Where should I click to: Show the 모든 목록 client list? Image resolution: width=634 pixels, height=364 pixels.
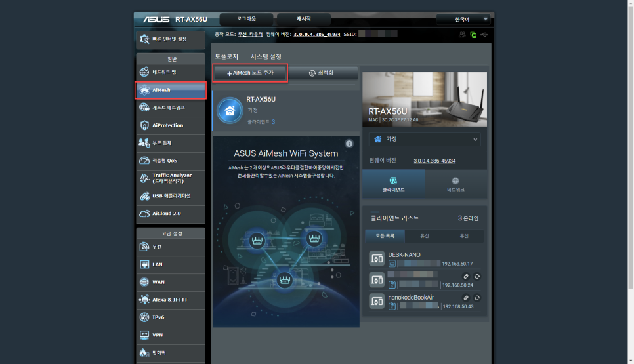pos(385,236)
